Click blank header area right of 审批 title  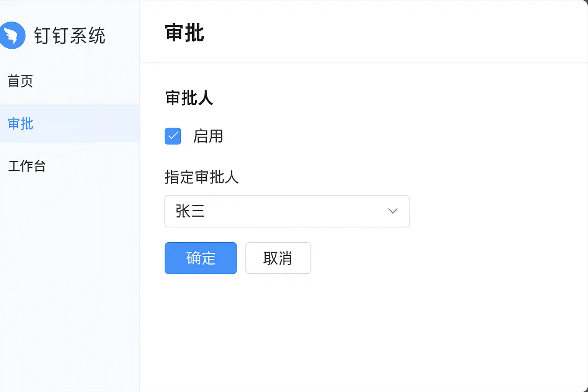383,33
